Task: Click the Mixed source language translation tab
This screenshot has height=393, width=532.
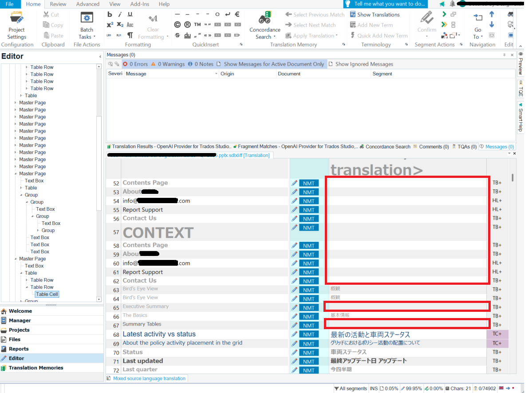Action: [146, 378]
